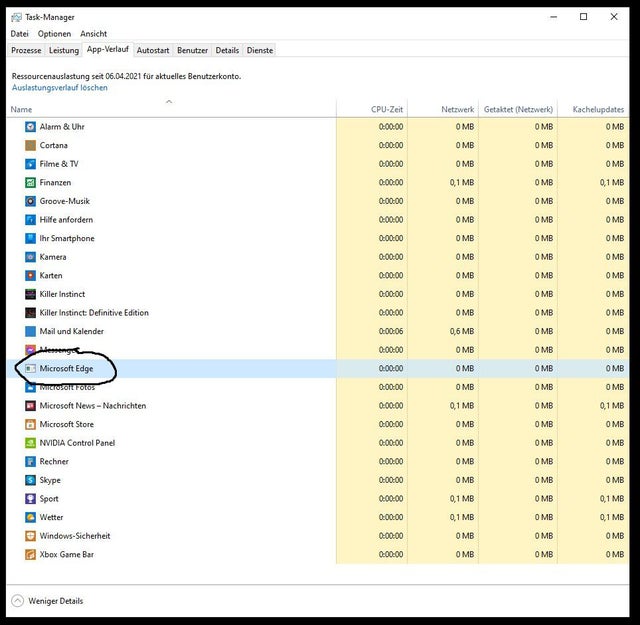Switch to the Dienste tab

tap(260, 51)
